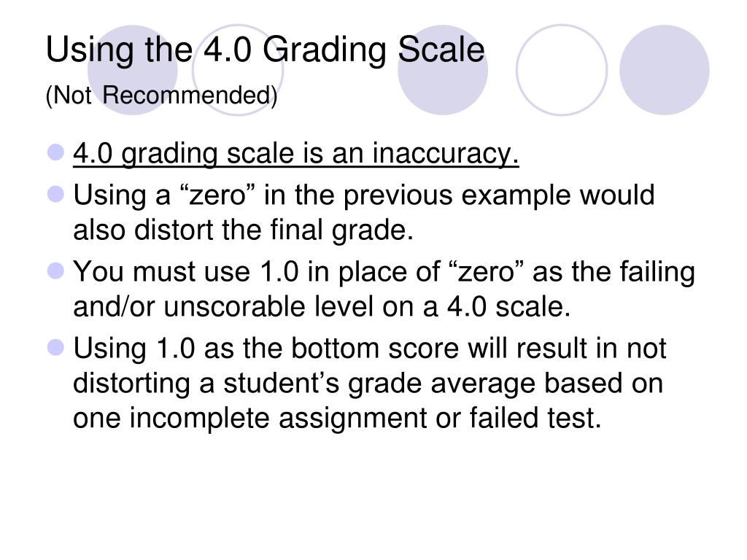The width and height of the screenshot is (747, 560).
Task: Click the bullet beside 'You must use 1.0'
Action: coord(56,271)
